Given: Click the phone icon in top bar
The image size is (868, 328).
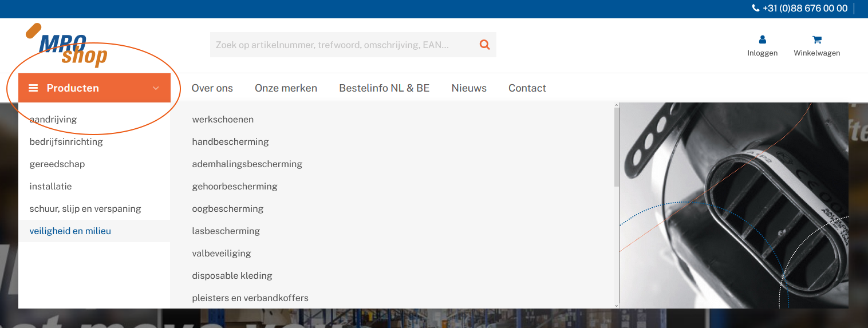Looking at the screenshot, I should (756, 9).
